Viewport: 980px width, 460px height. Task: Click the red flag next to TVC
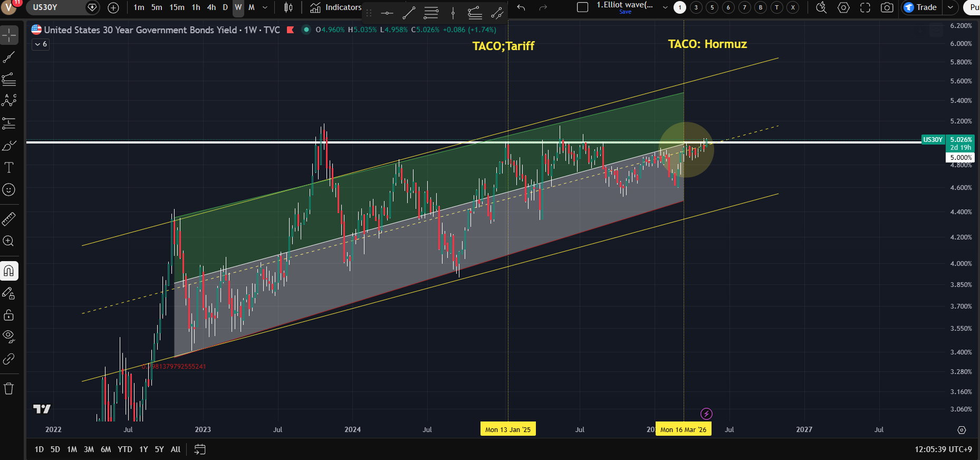tap(290, 30)
